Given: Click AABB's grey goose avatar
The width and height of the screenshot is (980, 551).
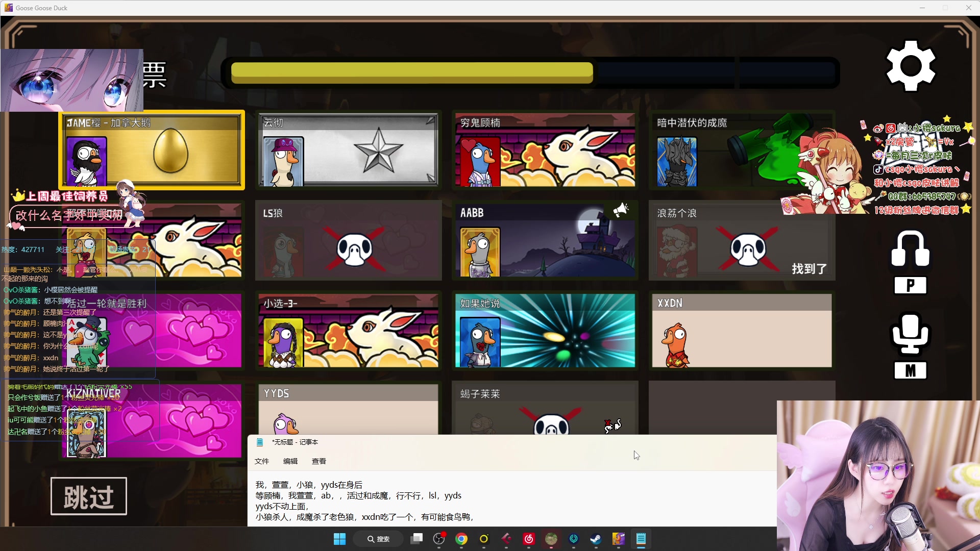Looking at the screenshot, I should 480,253.
